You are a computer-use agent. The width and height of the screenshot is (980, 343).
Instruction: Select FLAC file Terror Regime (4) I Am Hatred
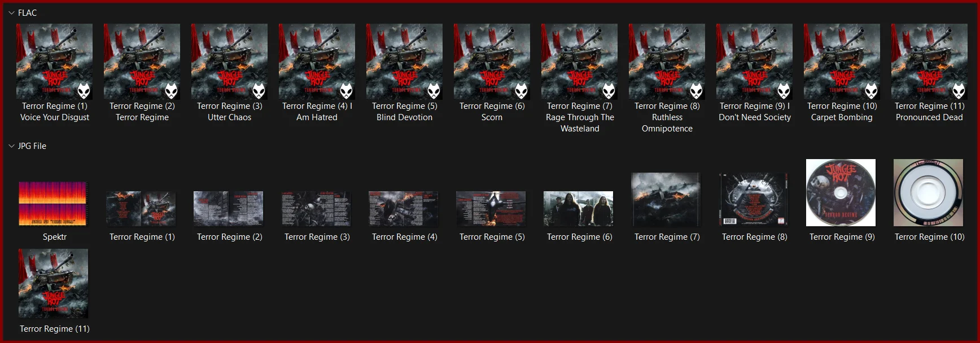[317, 61]
